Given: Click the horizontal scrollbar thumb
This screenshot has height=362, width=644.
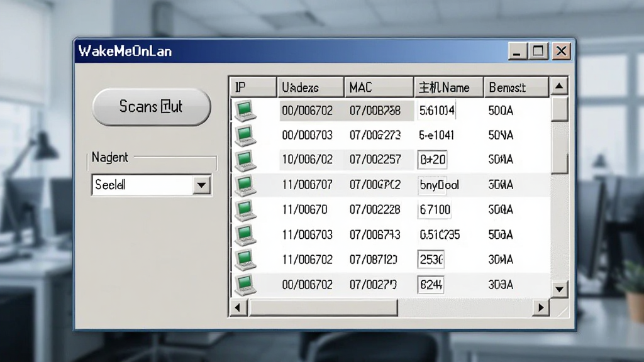Looking at the screenshot, I should click(x=324, y=307).
